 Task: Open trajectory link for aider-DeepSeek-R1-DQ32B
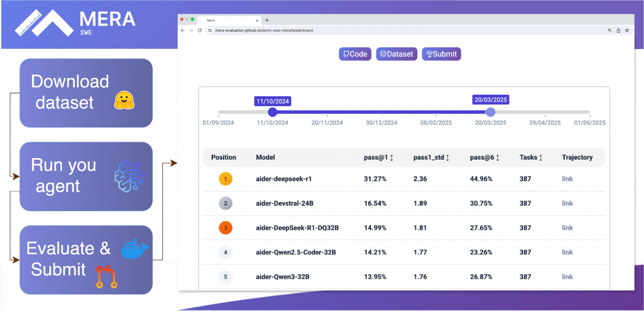[568, 228]
